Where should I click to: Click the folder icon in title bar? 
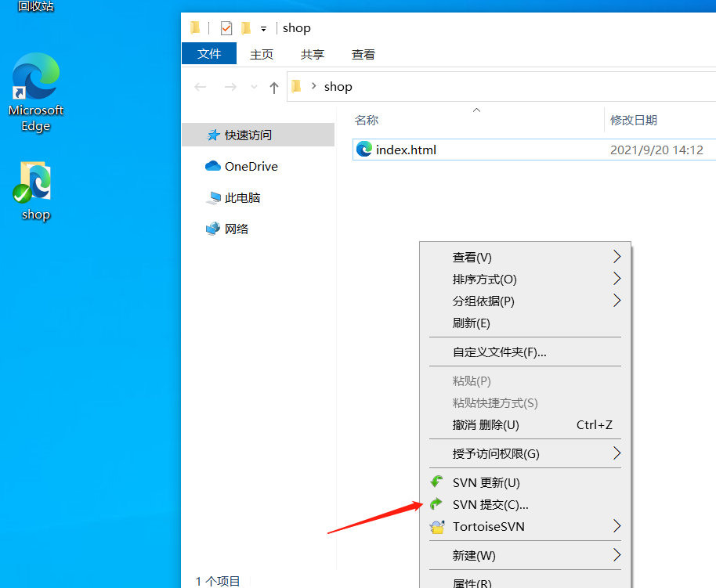click(195, 28)
